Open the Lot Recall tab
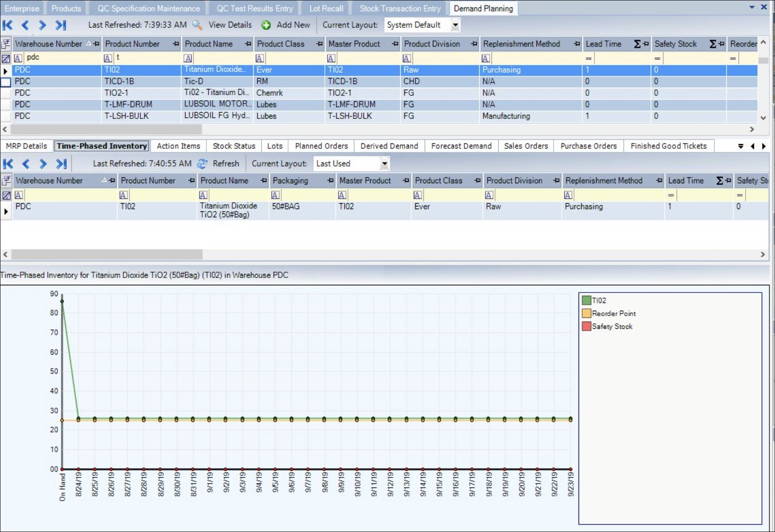Image resolution: width=775 pixels, height=532 pixels. click(x=326, y=9)
